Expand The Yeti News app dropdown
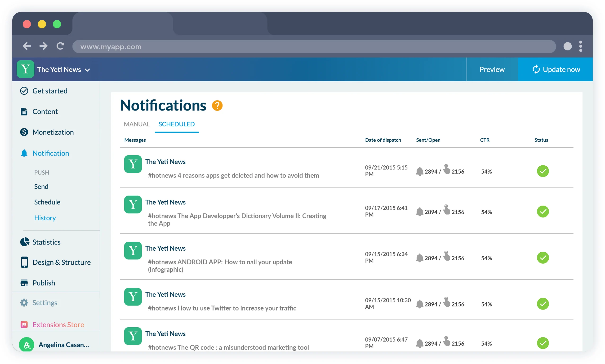The width and height of the screenshot is (605, 364). pos(88,70)
